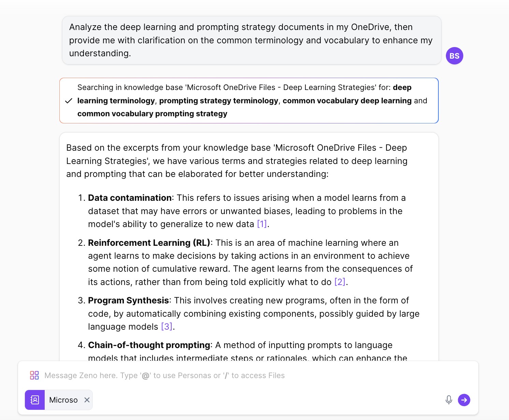Click the Zeno message input field
The image size is (509, 420).
point(164,375)
